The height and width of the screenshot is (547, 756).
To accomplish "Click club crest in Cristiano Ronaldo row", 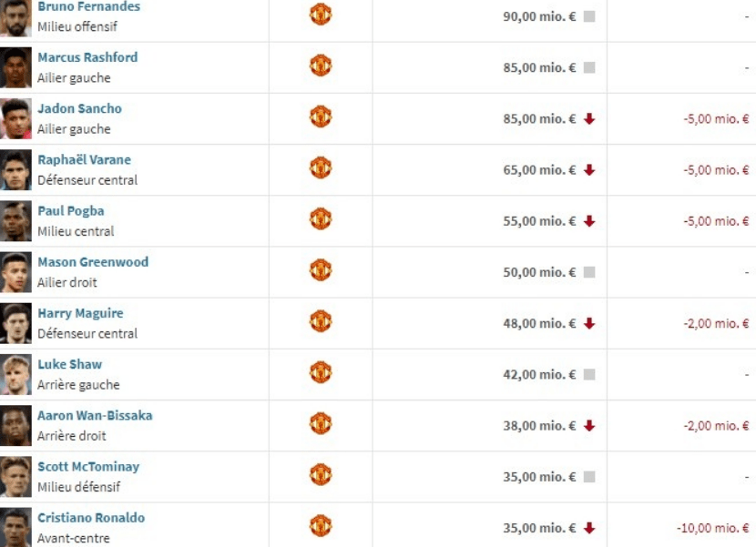I will 321,526.
